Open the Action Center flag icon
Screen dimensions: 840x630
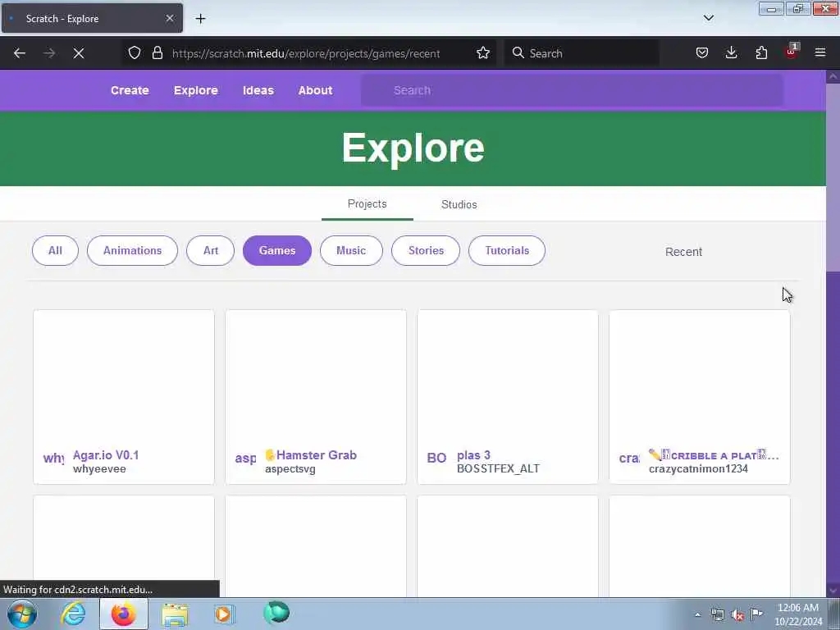coord(756,614)
